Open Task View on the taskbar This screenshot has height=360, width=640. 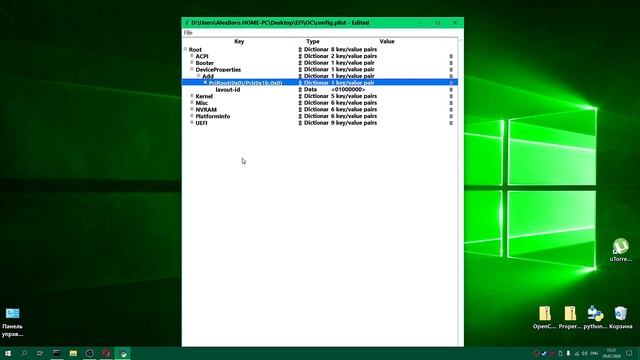click(x=40, y=353)
